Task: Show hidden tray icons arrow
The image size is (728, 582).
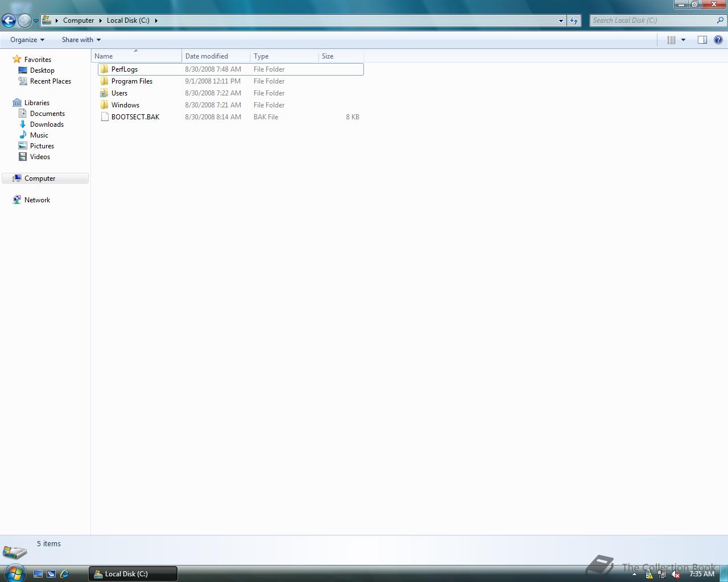Action: [x=634, y=575]
